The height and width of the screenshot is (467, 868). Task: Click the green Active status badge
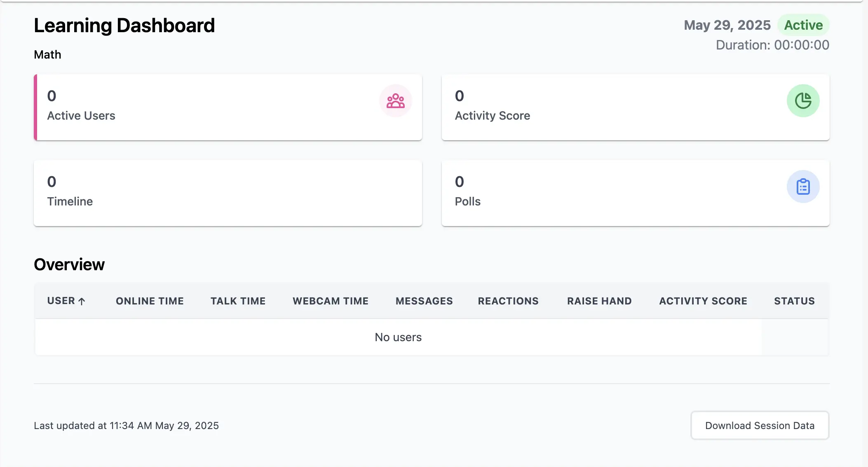point(803,25)
